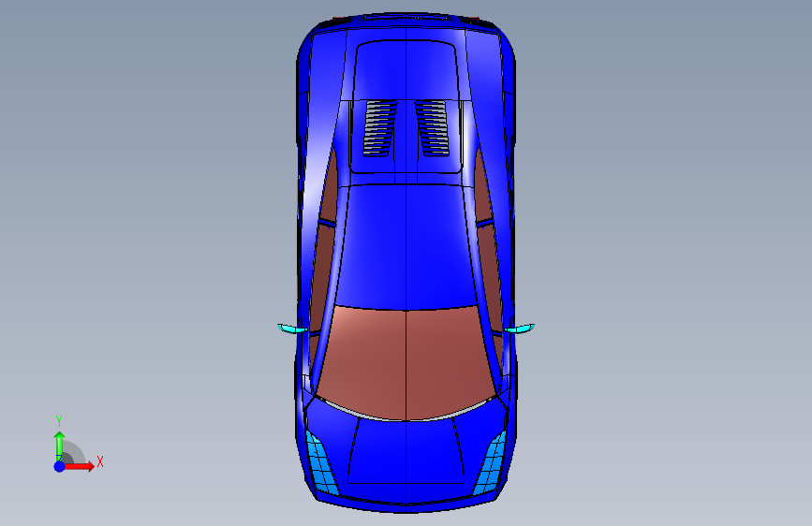Select the car's brown front windshield surface
This screenshot has width=812, height=526.
[x=406, y=362]
